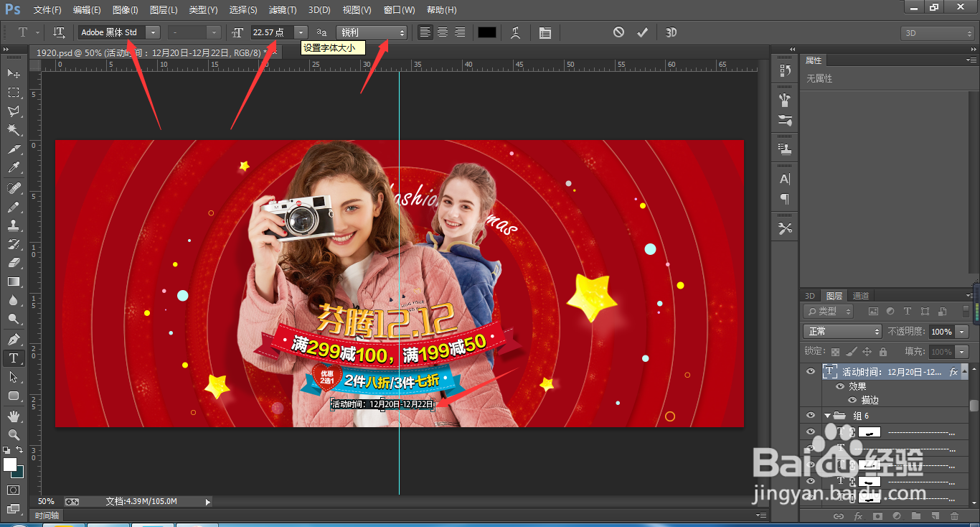980x527 pixels.
Task: Switch to the 通道 tab
Action: pos(861,296)
